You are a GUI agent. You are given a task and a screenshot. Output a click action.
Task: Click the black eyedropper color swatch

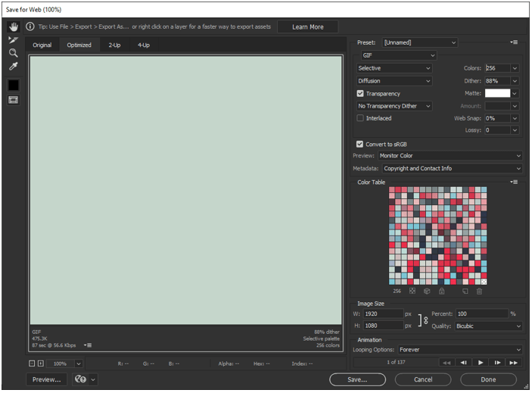(14, 85)
